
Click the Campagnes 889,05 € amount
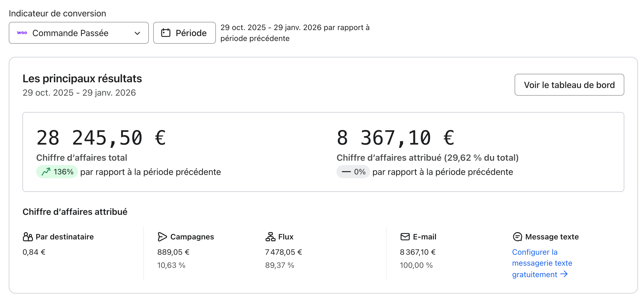coord(173,252)
